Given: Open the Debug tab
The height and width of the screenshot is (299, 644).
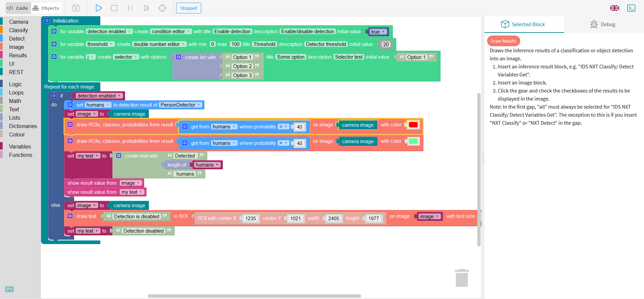Looking at the screenshot, I should pyautogui.click(x=603, y=24).
